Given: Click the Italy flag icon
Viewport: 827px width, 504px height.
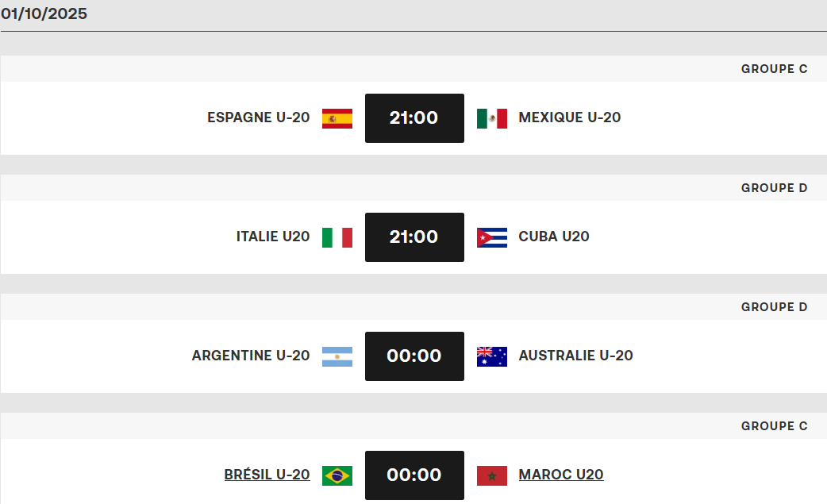Looking at the screenshot, I should click(337, 237).
